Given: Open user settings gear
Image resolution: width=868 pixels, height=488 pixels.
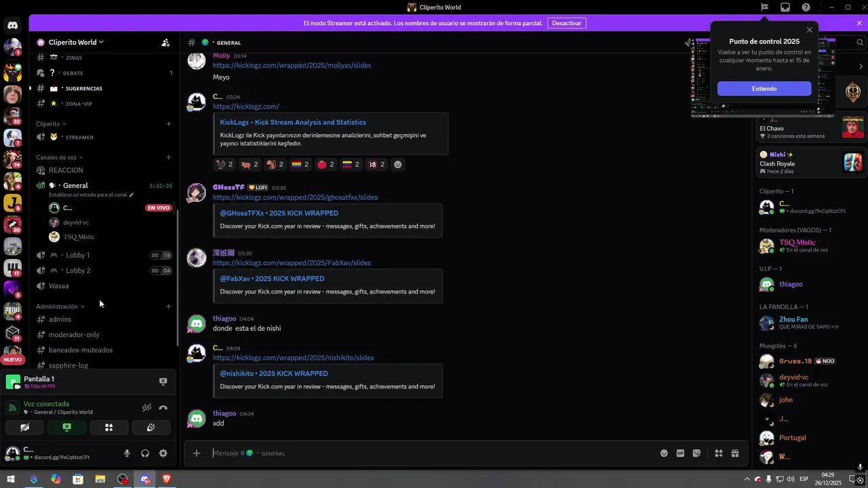Looking at the screenshot, I should point(163,453).
